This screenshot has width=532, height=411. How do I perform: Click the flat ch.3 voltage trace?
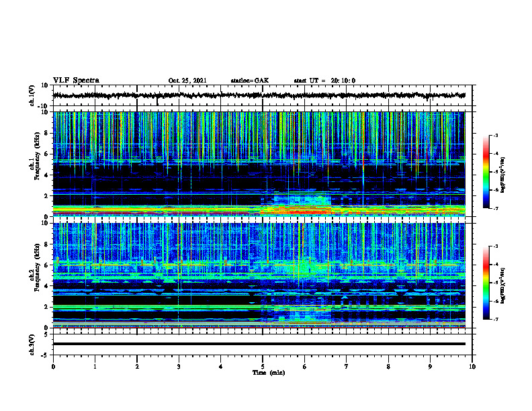pyautogui.click(x=259, y=344)
